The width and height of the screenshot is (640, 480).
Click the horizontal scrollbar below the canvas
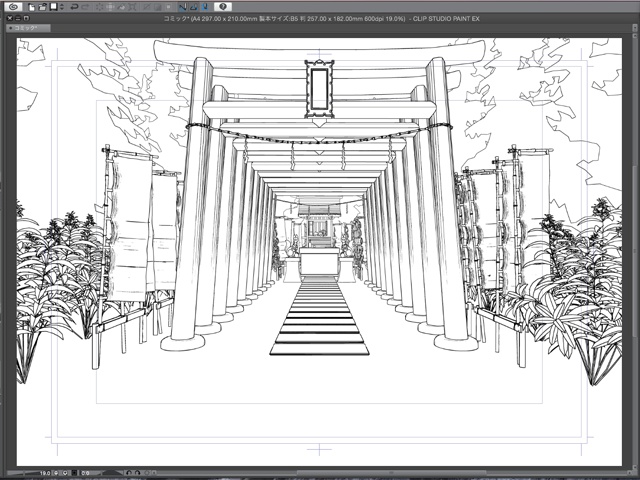(x=391, y=473)
